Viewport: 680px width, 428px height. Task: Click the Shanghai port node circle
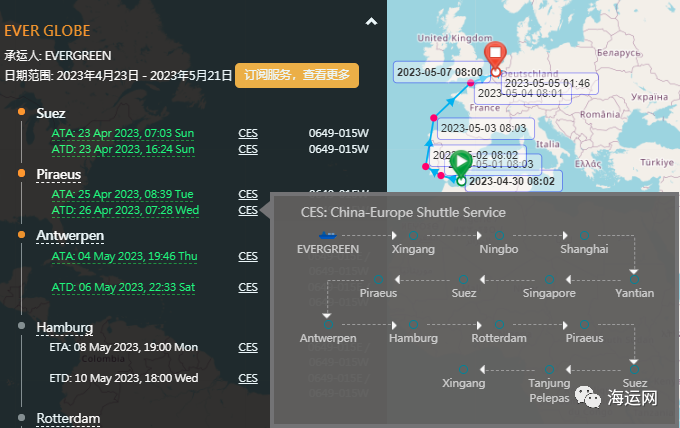(585, 235)
